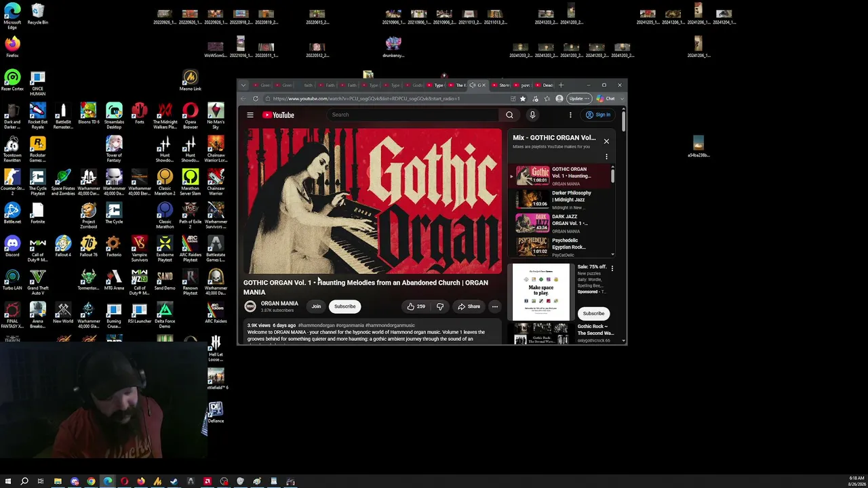868x488 pixels.
Task: Select the Razer Cortex desktop icon
Action: 12,81
